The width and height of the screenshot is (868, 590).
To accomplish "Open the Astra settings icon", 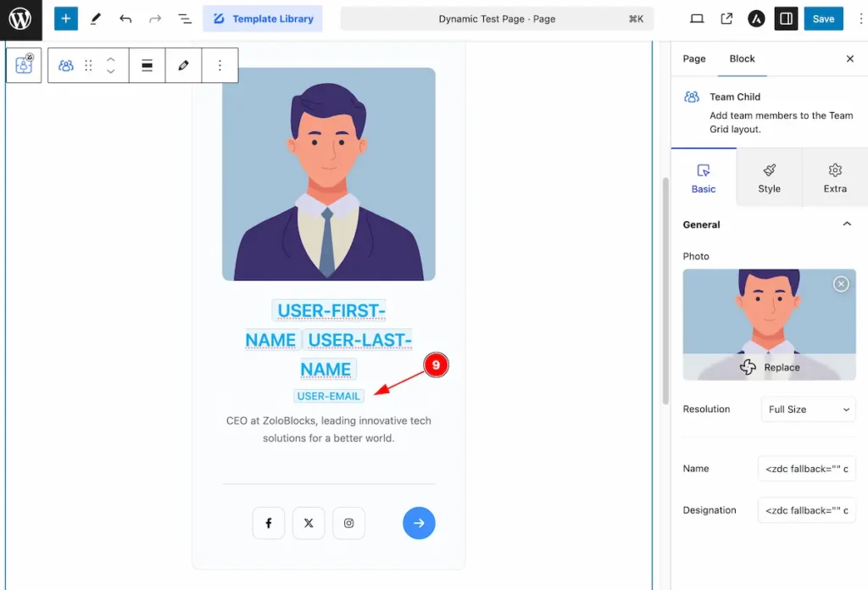I will click(756, 19).
